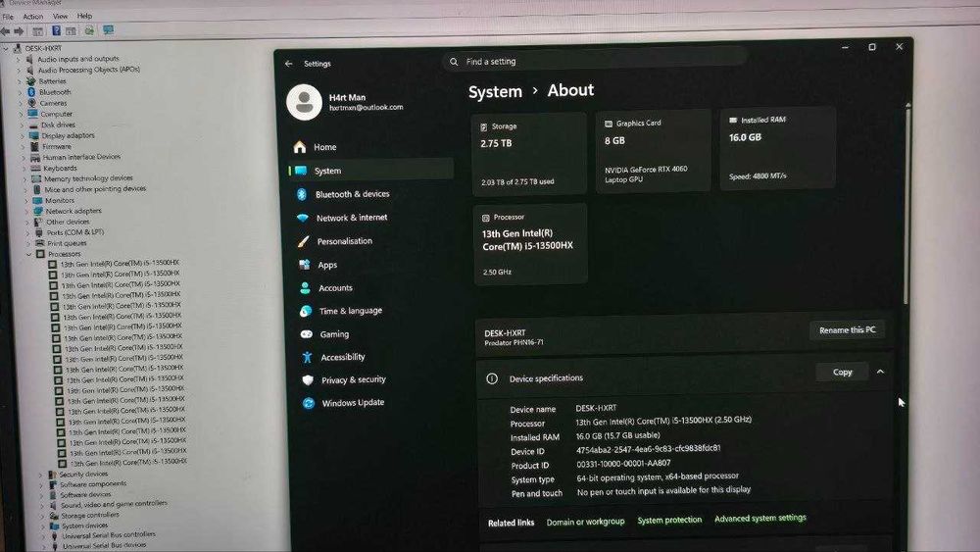980x552 pixels.
Task: Select Sound, video and game controllers
Action: 114,504
